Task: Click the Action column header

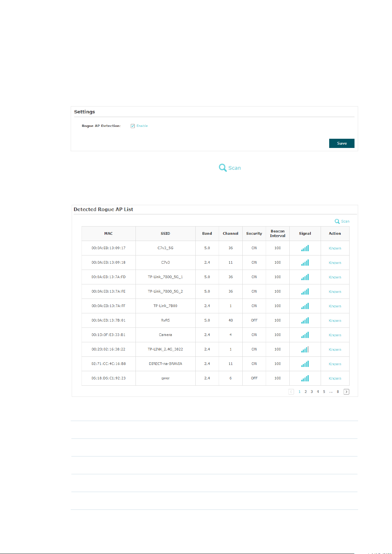Action: 335,233
